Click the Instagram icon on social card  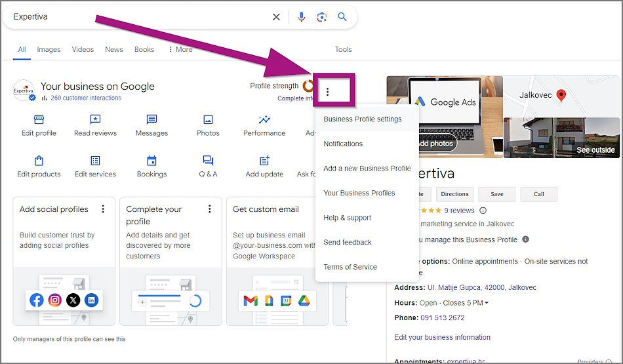coord(55,300)
